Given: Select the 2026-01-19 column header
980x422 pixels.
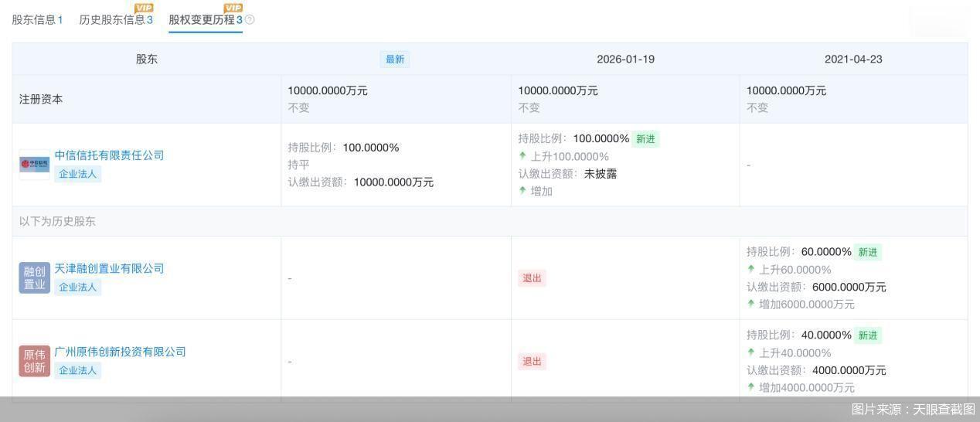Looking at the screenshot, I should (625, 60).
